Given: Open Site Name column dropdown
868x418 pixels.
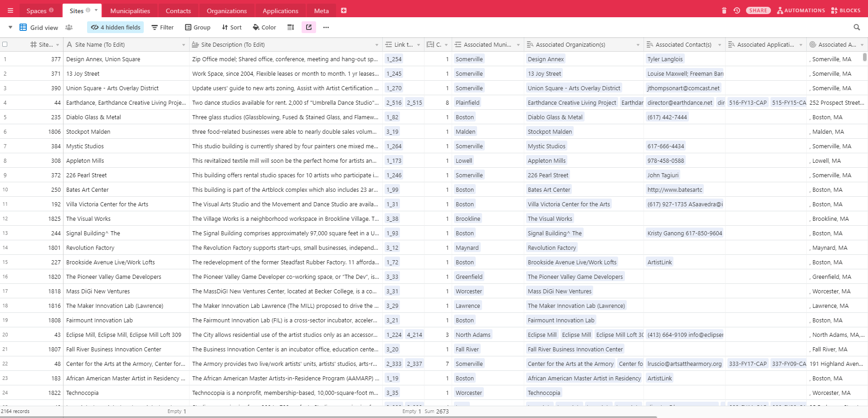Looking at the screenshot, I should pos(184,45).
